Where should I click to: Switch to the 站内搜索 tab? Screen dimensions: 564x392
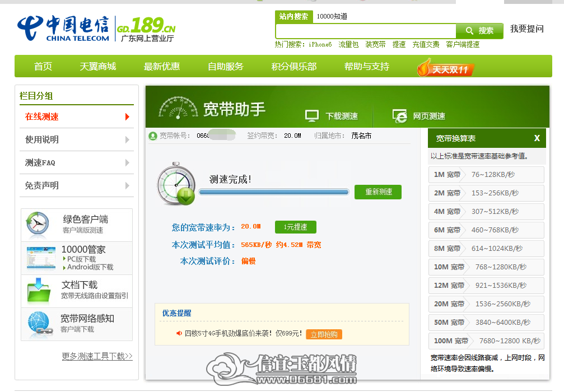[x=294, y=16]
